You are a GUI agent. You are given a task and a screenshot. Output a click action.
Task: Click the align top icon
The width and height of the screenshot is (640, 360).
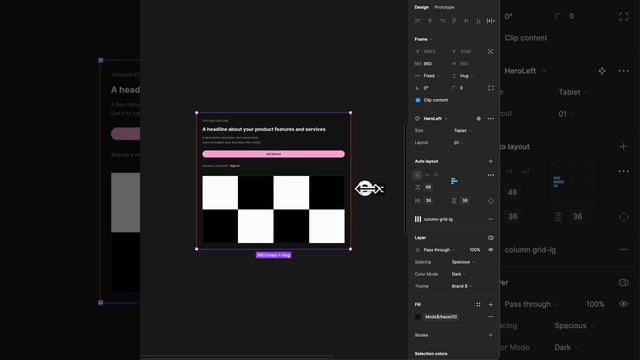(x=454, y=21)
